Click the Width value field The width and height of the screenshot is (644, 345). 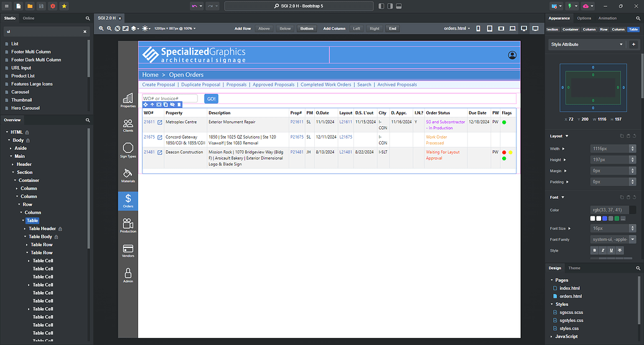tap(610, 149)
